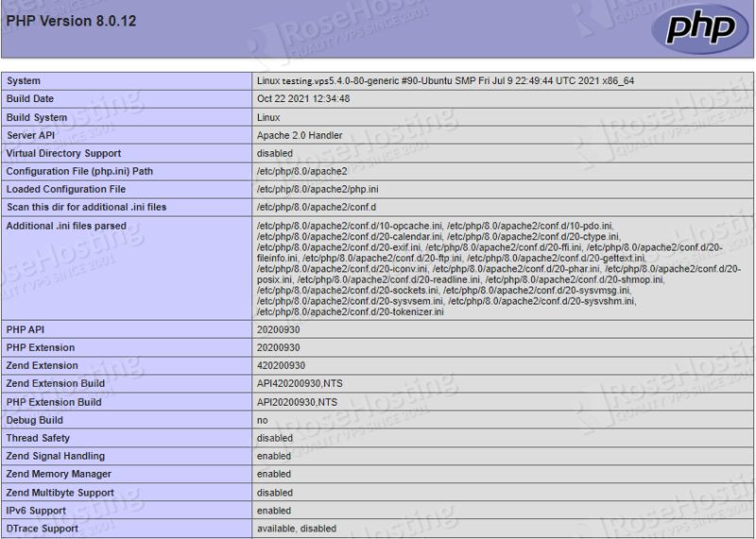Click the '/etc/php/8.0/apache2' path value

301,171
